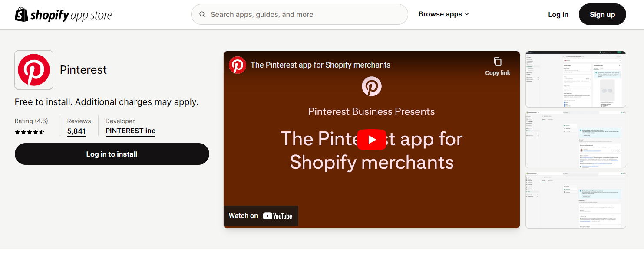Click the YouTube logo in Watch on YouTube

click(278, 216)
